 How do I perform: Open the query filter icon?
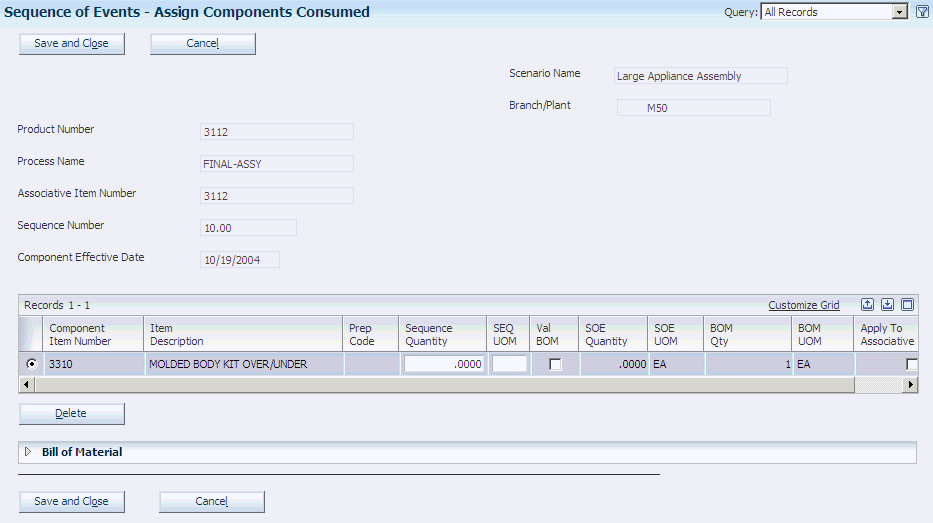point(922,12)
